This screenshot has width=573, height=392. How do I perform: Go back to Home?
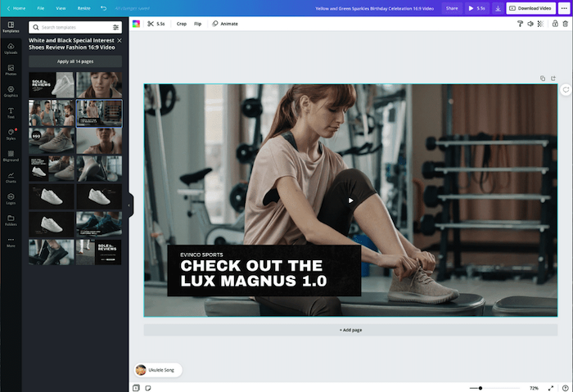coord(16,8)
